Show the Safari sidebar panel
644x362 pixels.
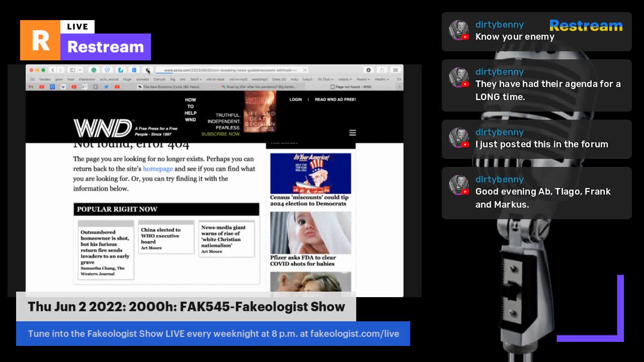pyautogui.click(x=72, y=70)
